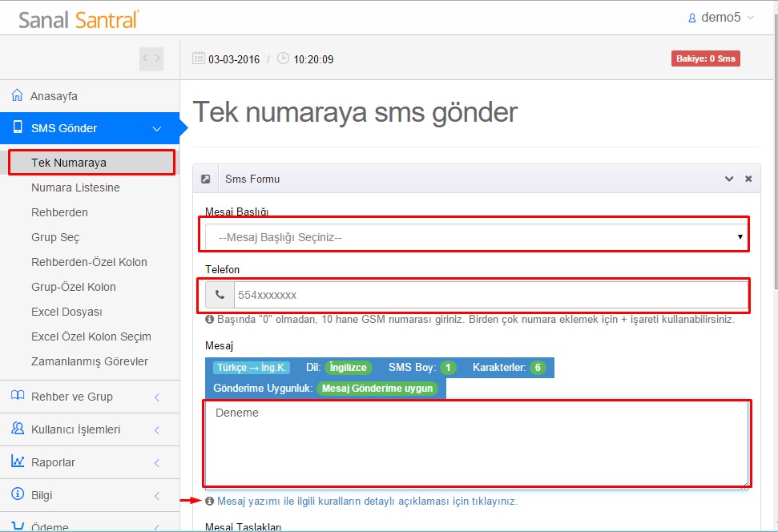The image size is (778, 532).
Task: Click the Mesaj Gönderime uygun badge
Action: coord(377,388)
